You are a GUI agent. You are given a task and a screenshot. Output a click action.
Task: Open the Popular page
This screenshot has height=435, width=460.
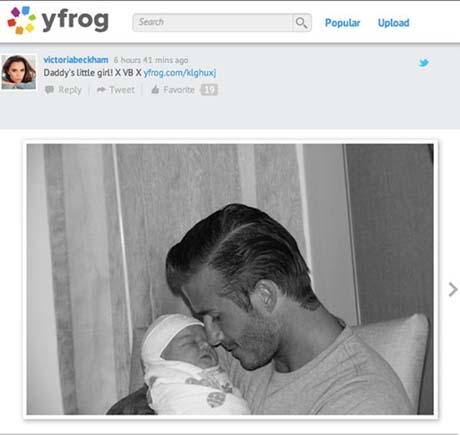click(342, 23)
